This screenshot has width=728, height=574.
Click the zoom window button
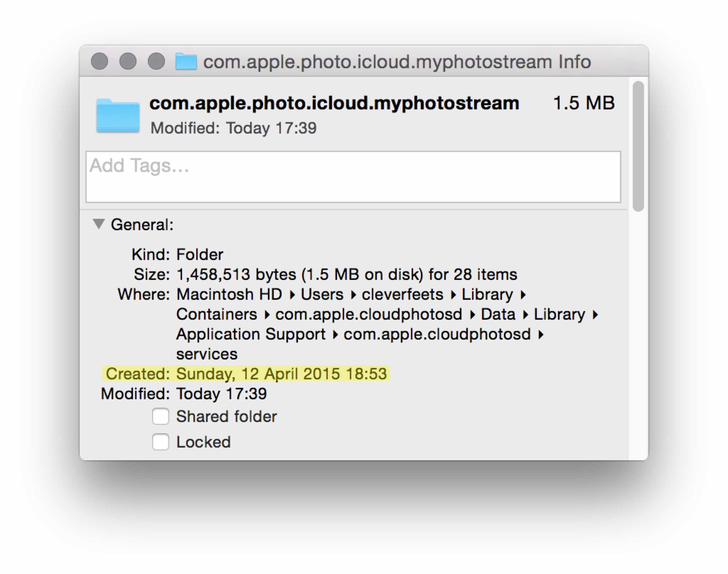coord(156,61)
